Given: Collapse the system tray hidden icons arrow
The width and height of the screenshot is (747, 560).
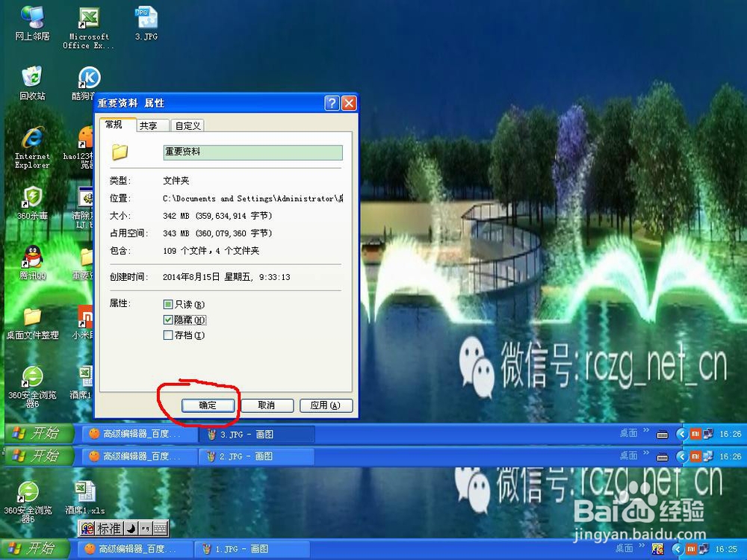Looking at the screenshot, I should pyautogui.click(x=682, y=434).
